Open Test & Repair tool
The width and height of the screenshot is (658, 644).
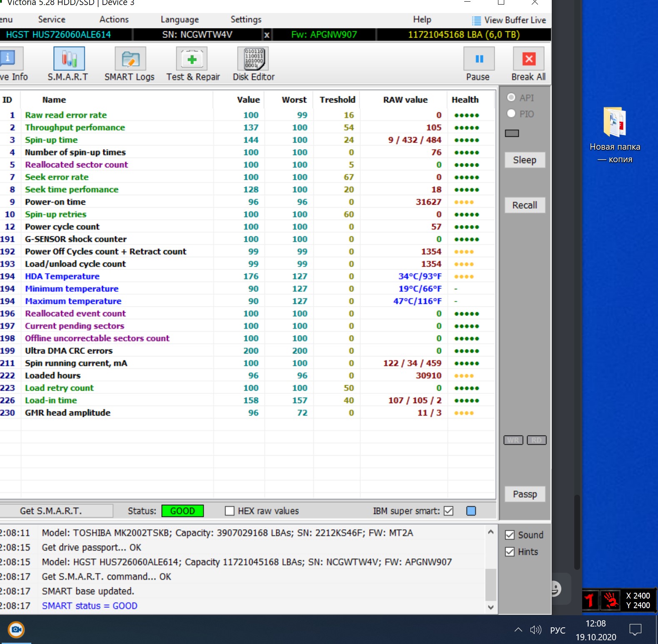point(192,59)
